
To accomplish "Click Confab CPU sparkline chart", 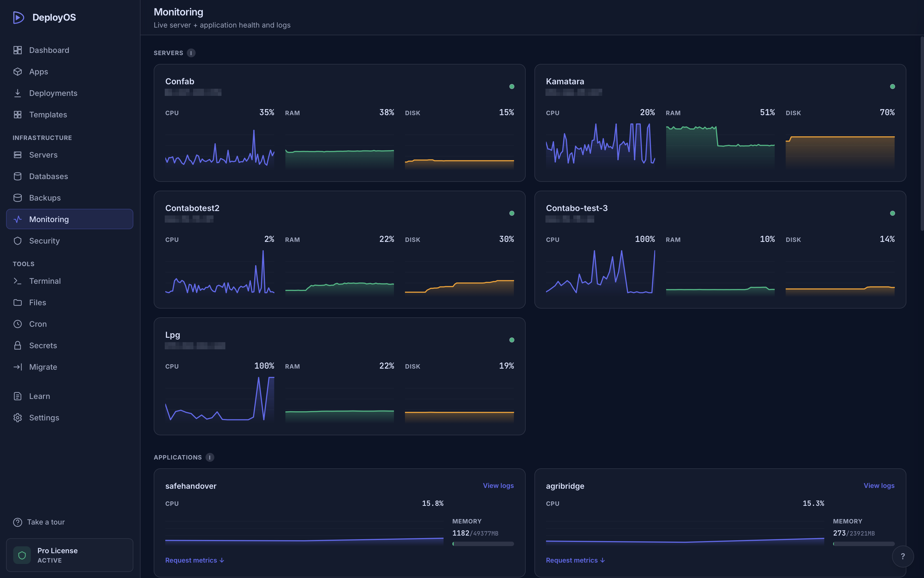I will click(x=220, y=146).
